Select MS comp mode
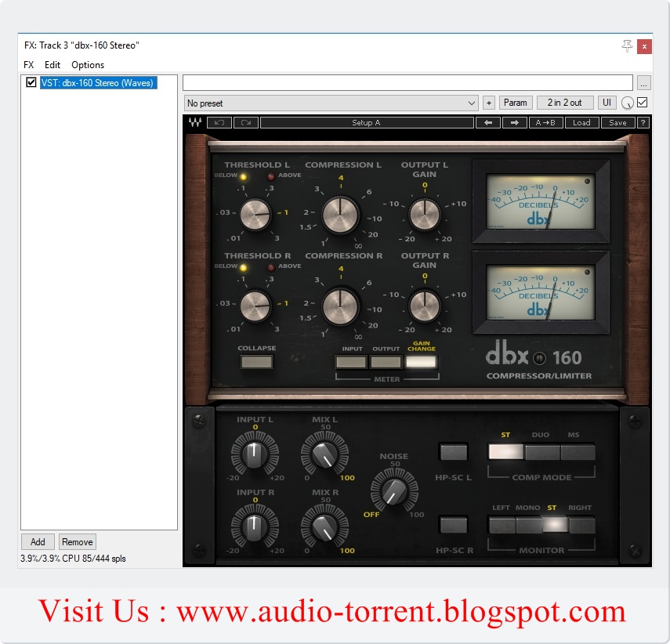Screen dimensions: 670x644 tap(578, 452)
